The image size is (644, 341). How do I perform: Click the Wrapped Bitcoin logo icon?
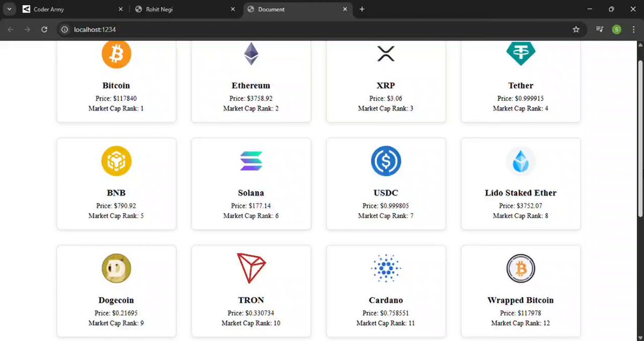coord(521,268)
